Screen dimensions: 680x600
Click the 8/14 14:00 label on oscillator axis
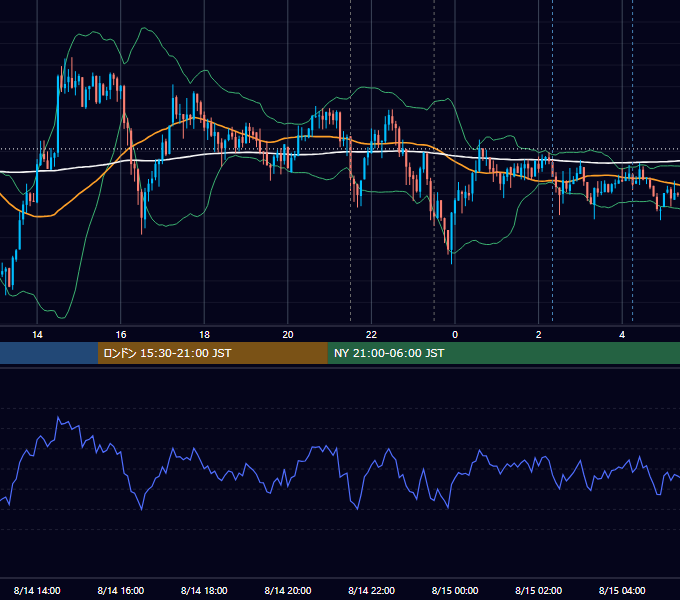[x=37, y=590]
